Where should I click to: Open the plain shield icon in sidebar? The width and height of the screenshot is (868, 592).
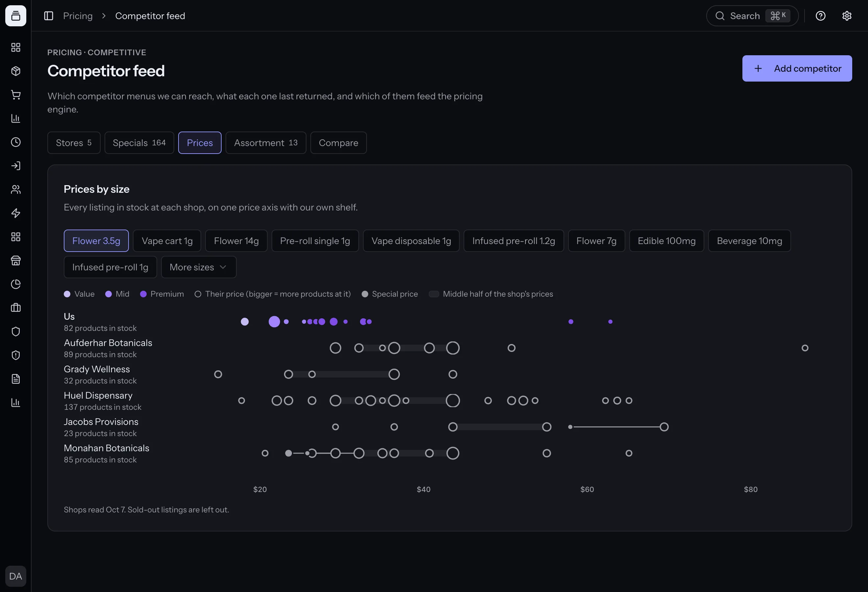[x=16, y=331]
